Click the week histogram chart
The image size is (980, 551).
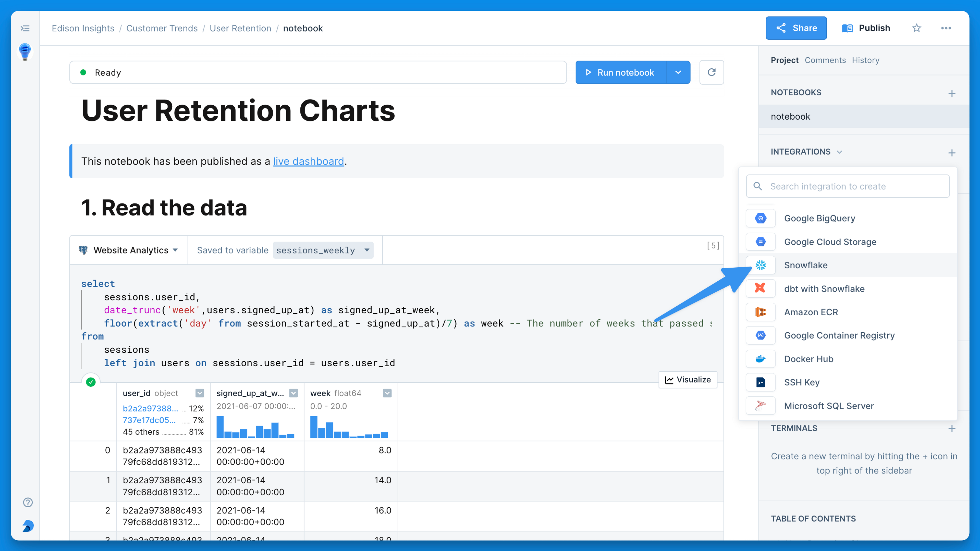349,427
